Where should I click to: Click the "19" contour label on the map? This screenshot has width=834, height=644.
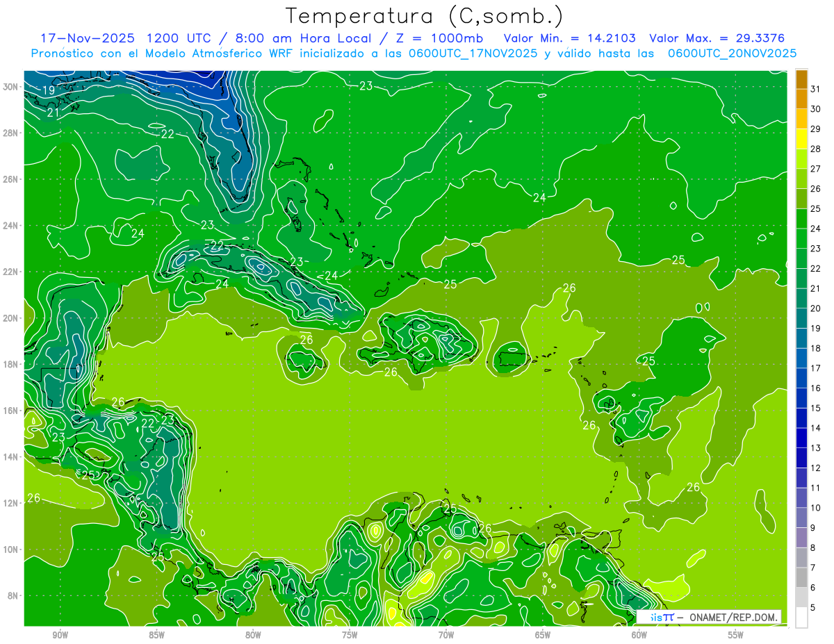coord(49,91)
